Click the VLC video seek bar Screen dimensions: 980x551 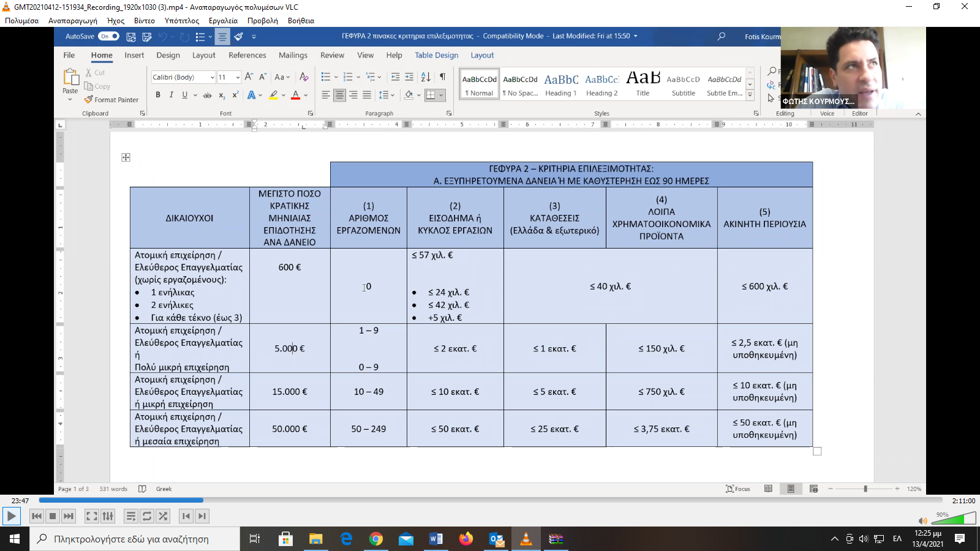coord(490,500)
